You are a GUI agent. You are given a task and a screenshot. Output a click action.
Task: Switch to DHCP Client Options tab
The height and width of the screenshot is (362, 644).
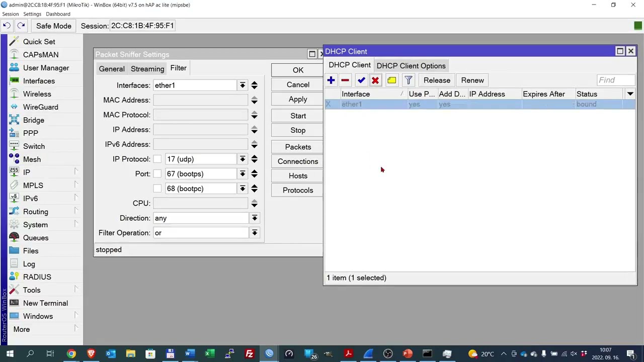pos(411,66)
